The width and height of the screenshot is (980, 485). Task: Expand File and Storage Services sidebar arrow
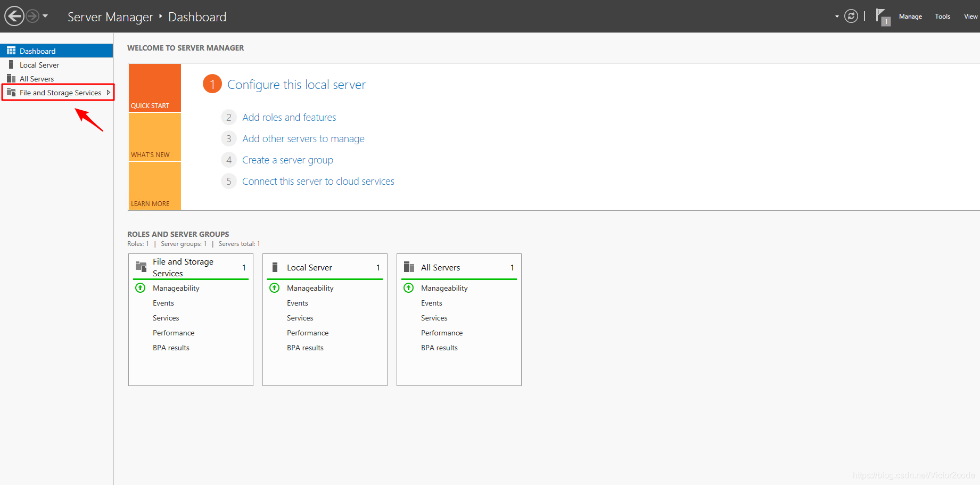pyautogui.click(x=108, y=93)
